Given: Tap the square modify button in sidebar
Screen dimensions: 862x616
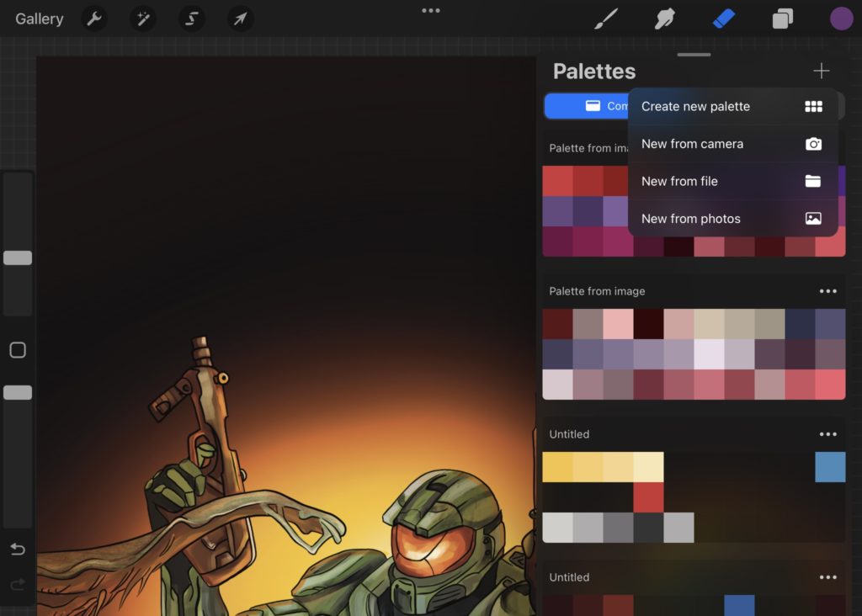Looking at the screenshot, I should point(18,350).
